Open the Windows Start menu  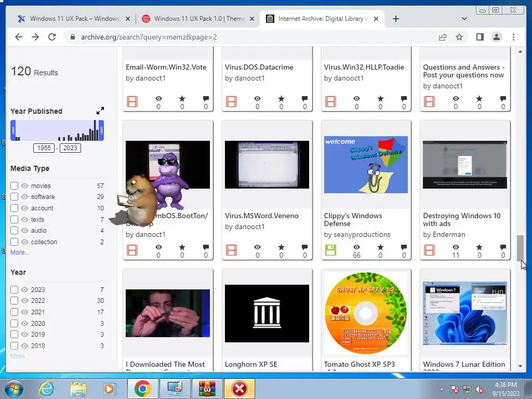[x=14, y=389]
